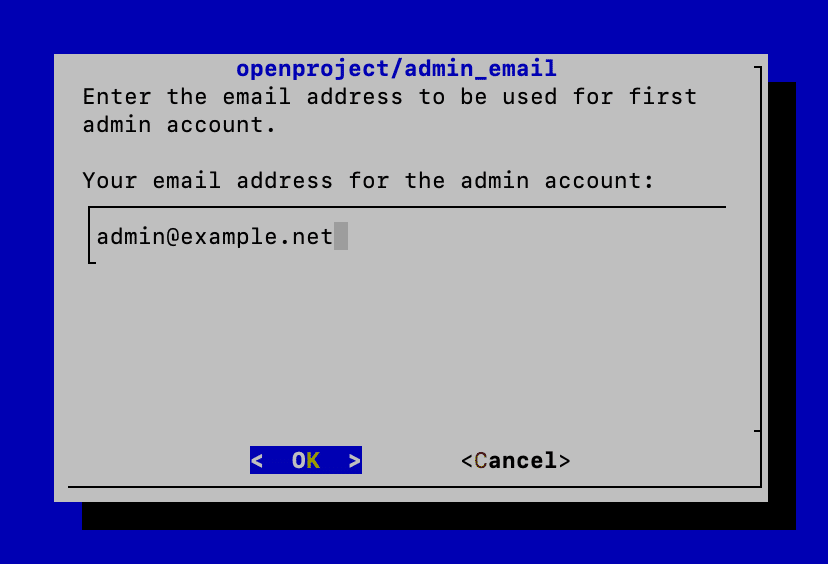Image resolution: width=828 pixels, height=564 pixels.
Task: Click the highlighted "C" hotkey letter in Cancel
Action: [481, 460]
